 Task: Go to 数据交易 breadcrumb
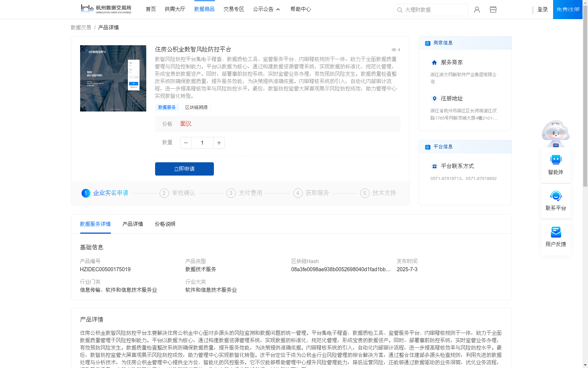click(x=81, y=28)
